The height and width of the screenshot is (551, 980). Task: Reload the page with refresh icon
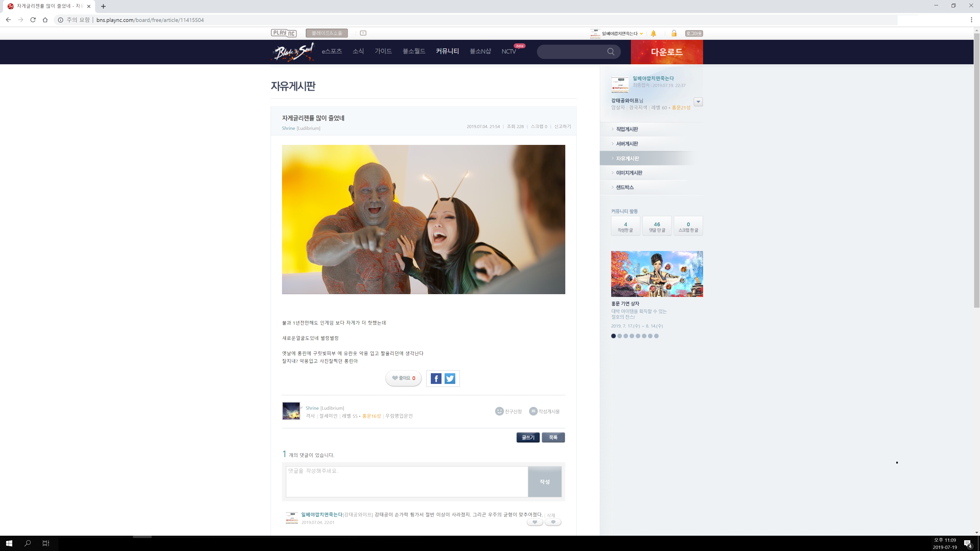(x=33, y=20)
